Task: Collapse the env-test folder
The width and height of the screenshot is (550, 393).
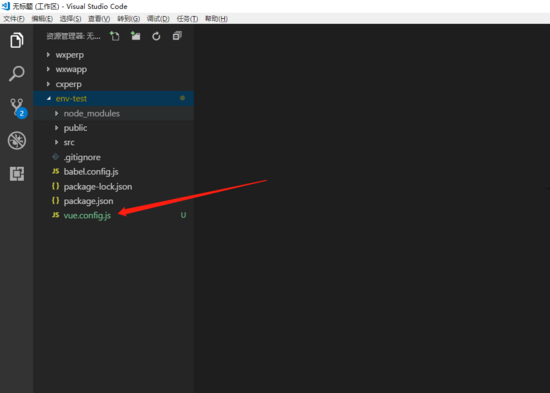Action: [114, 99]
